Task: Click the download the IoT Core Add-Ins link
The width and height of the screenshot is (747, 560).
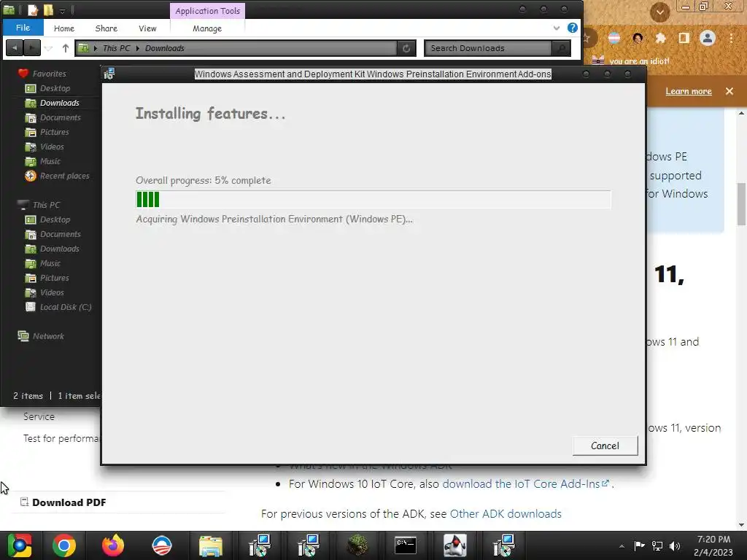Action: tap(525, 484)
